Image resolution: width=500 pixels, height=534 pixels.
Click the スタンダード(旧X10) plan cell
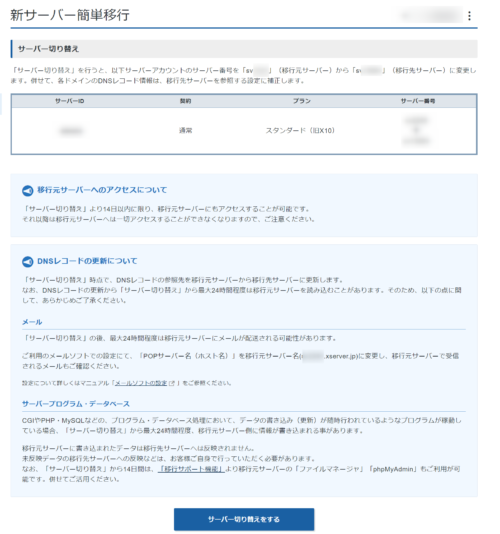[x=300, y=130]
